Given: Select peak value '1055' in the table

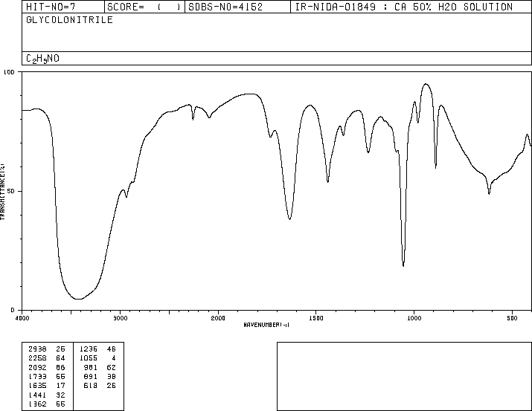Looking at the screenshot, I should 89,357.
